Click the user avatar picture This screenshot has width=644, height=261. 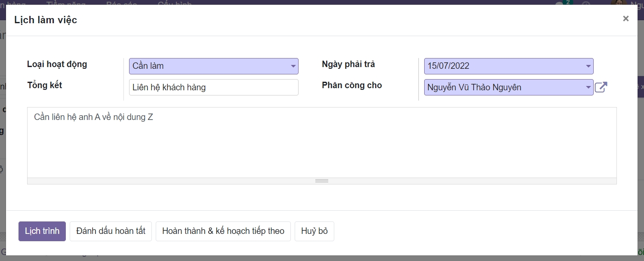click(x=617, y=3)
